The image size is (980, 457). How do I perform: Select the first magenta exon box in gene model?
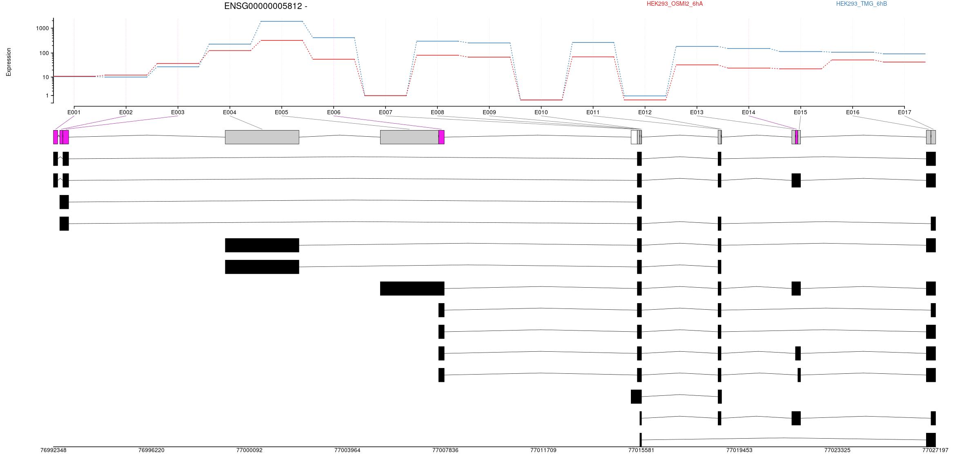(56, 137)
